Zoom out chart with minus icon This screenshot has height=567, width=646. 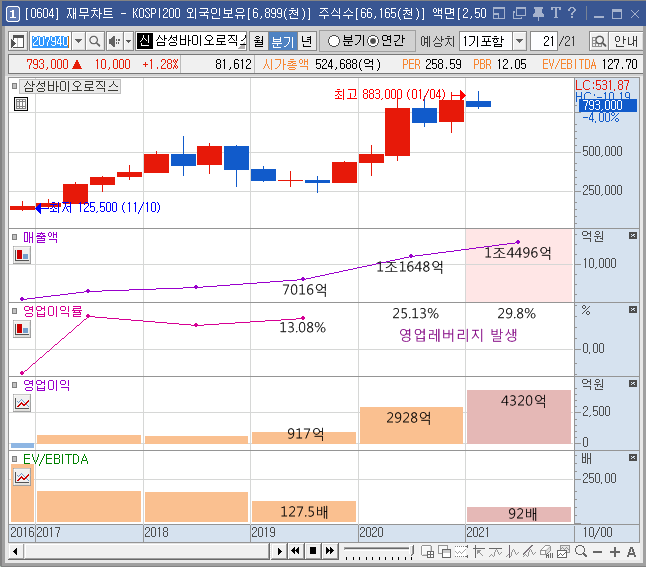(598, 552)
